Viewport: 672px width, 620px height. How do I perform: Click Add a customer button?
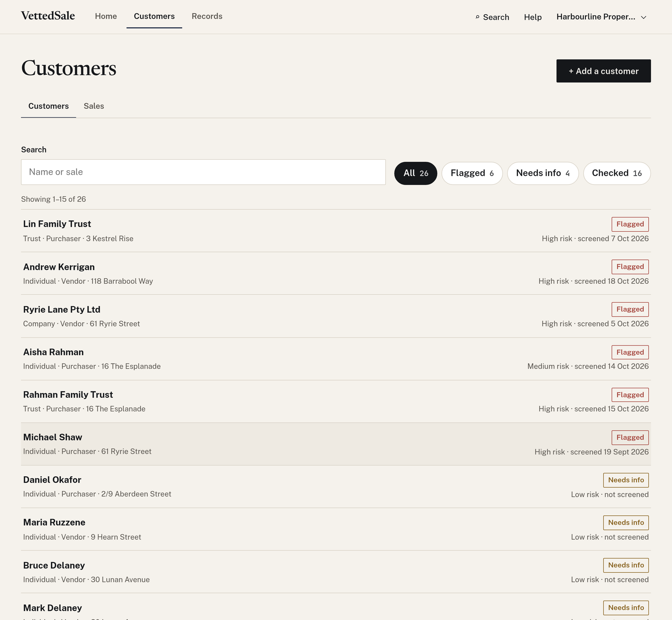pyautogui.click(x=604, y=71)
